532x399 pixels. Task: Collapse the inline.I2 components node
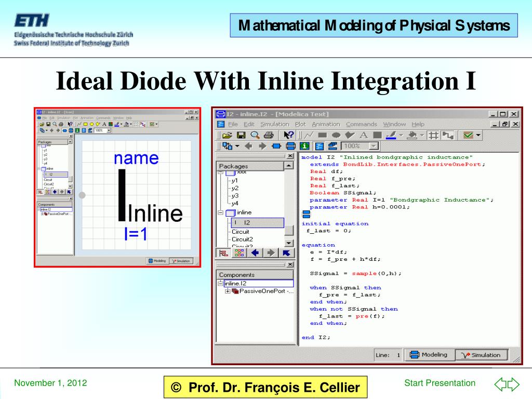coord(220,283)
